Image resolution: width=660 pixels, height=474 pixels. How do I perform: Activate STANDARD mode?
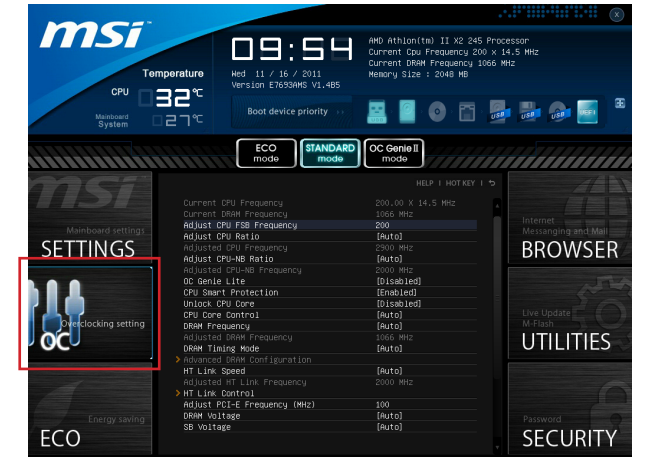pos(330,153)
